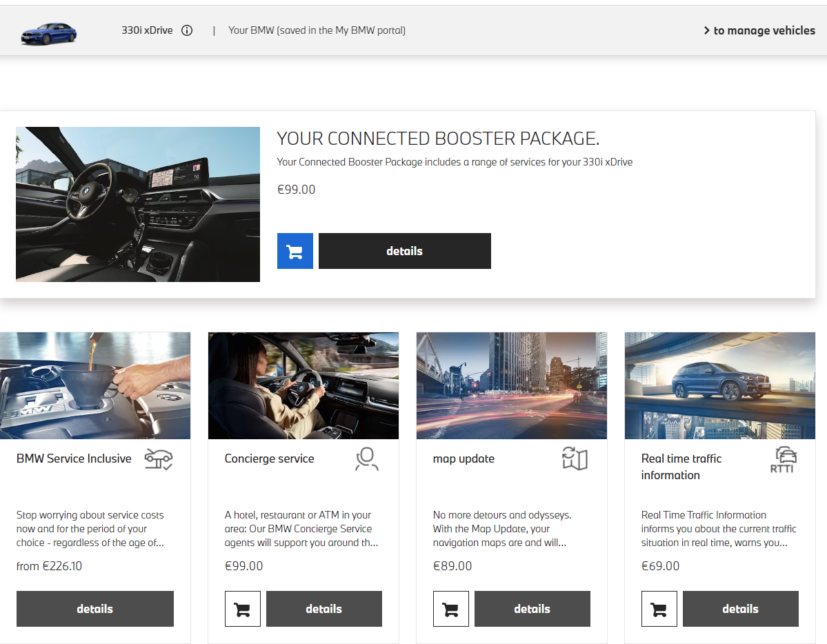This screenshot has width=827, height=644.
Task: Click the Connected Booster Package interior image
Action: pos(138,204)
